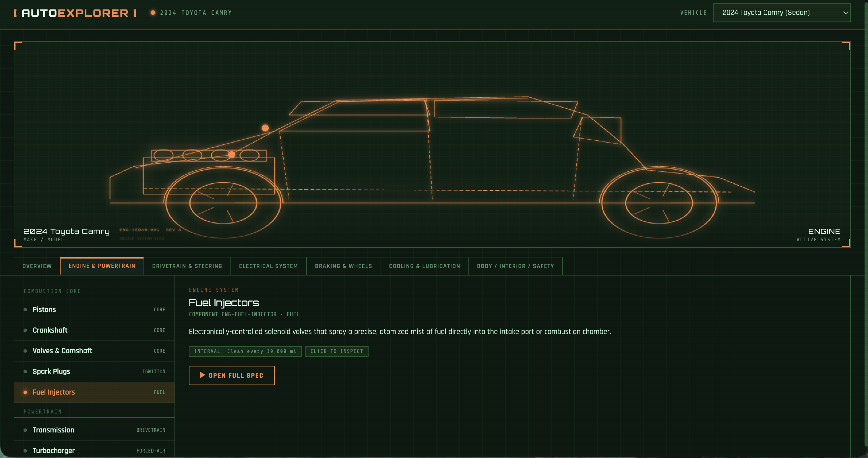This screenshot has width=868, height=458.
Task: Click the green bullet beside Transmission
Action: (x=25, y=430)
